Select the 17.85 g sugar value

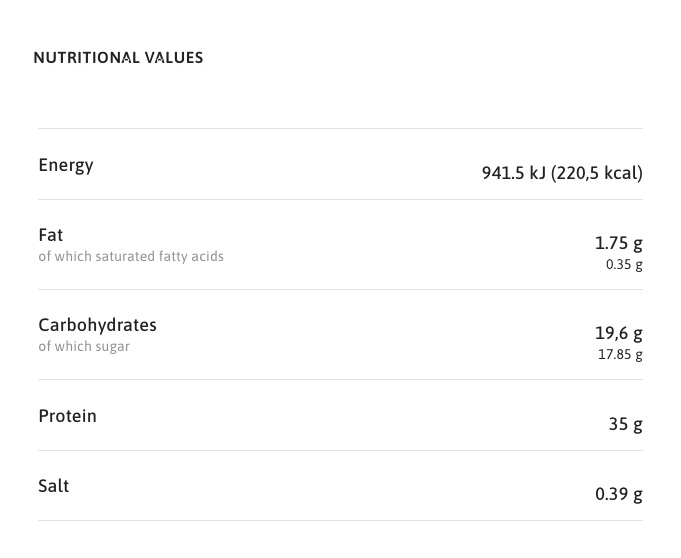620,355
